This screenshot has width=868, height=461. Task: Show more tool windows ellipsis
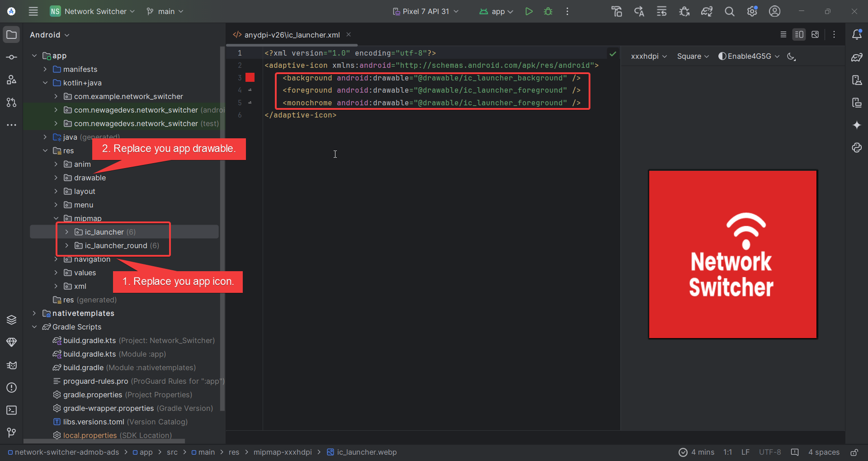tap(12, 125)
